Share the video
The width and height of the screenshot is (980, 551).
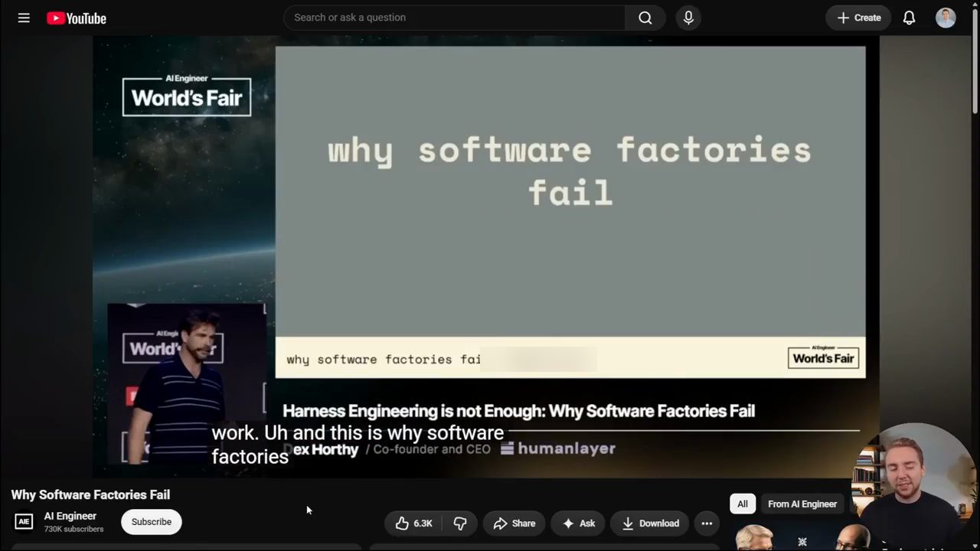click(x=514, y=523)
